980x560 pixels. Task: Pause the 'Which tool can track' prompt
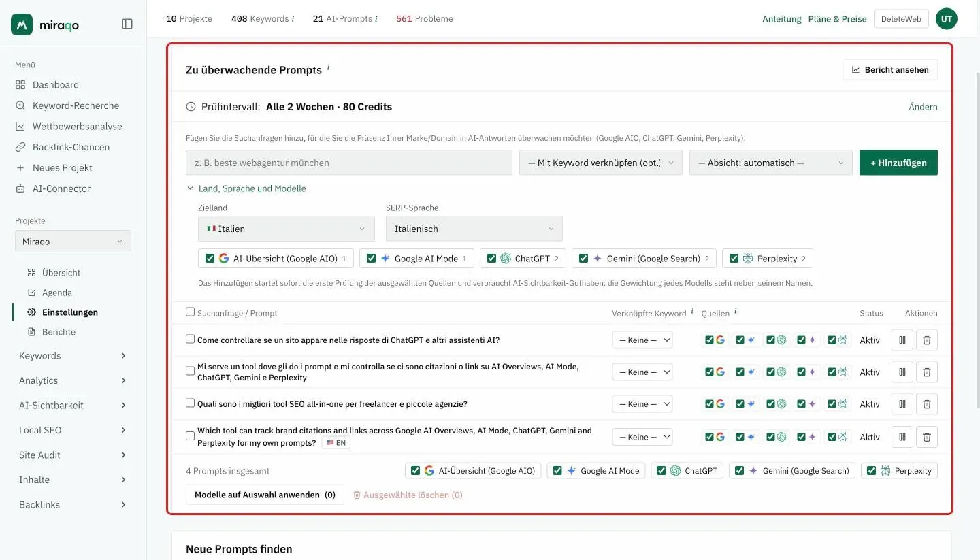(x=902, y=437)
